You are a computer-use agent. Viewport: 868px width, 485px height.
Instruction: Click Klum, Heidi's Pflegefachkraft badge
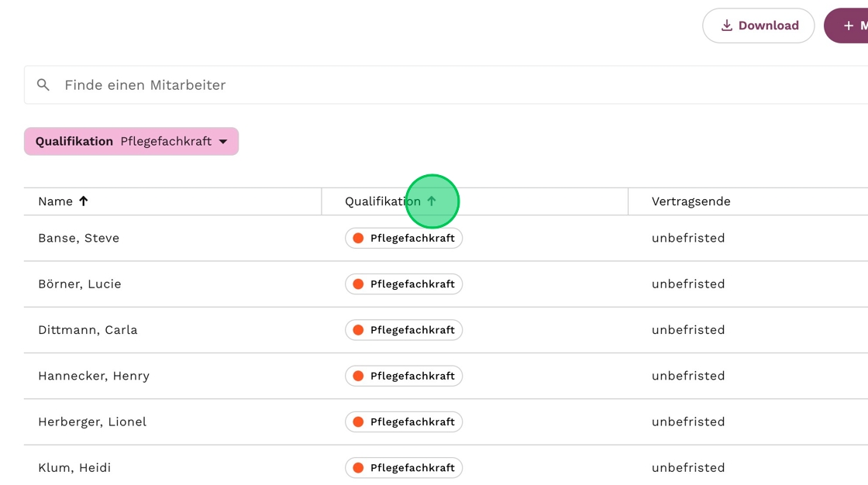pos(404,468)
